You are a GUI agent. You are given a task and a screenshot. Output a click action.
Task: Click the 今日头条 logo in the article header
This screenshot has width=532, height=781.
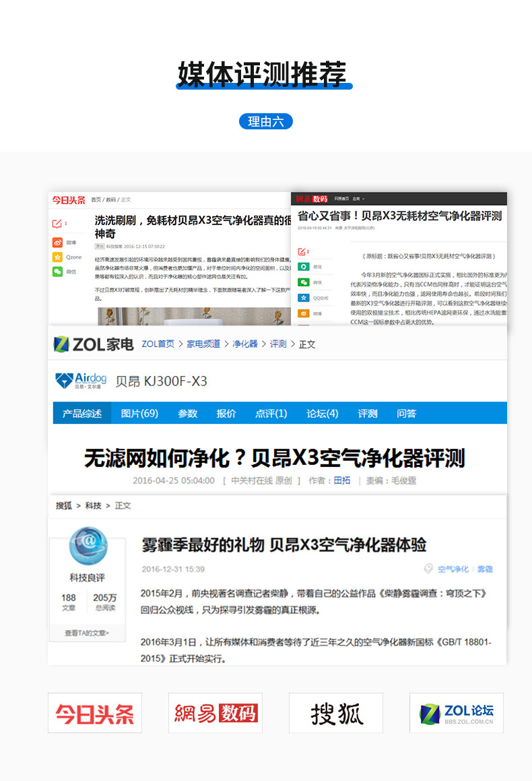[x=69, y=199]
